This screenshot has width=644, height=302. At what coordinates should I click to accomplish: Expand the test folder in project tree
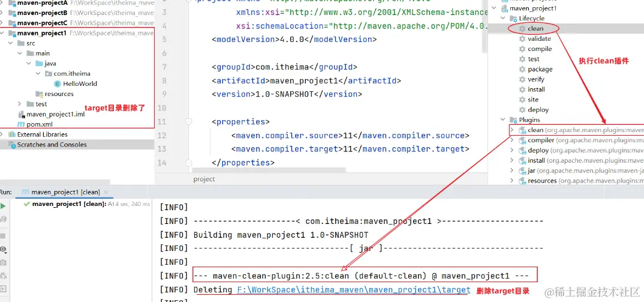click(19, 104)
